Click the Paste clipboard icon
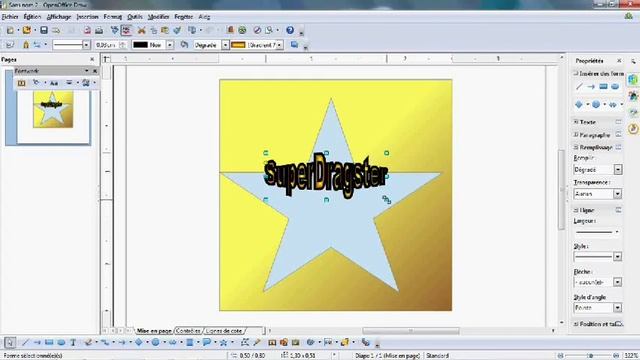The width and height of the screenshot is (640, 360). point(165,30)
